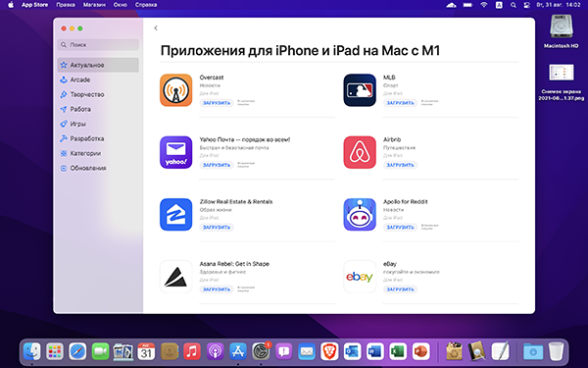Open Control Center in menu bar
This screenshot has height=368, width=588.
[526, 5]
